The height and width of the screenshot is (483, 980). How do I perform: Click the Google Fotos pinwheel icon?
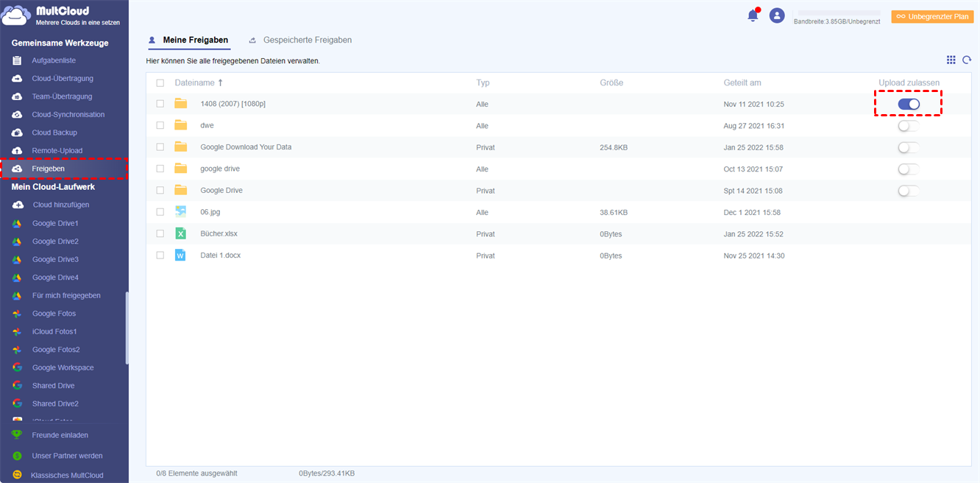click(17, 314)
